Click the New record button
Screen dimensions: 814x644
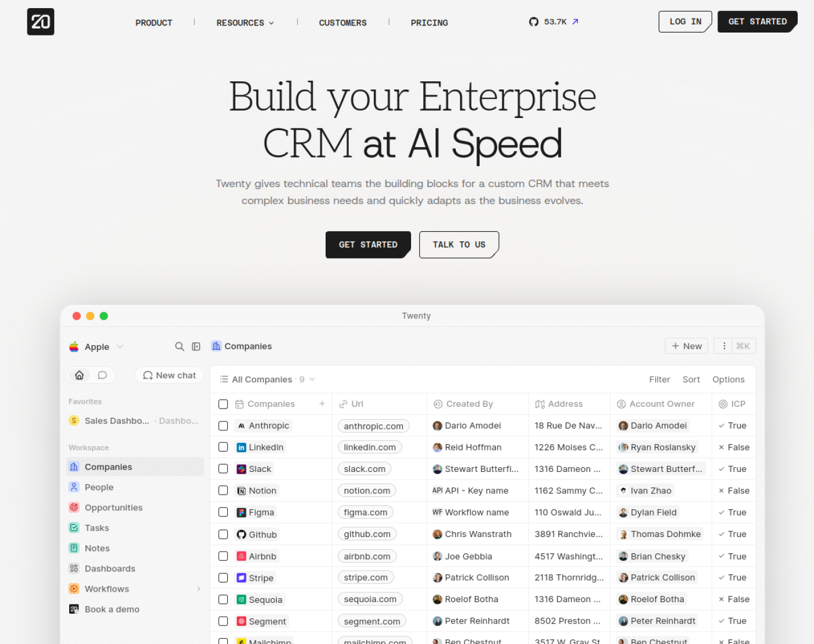686,346
